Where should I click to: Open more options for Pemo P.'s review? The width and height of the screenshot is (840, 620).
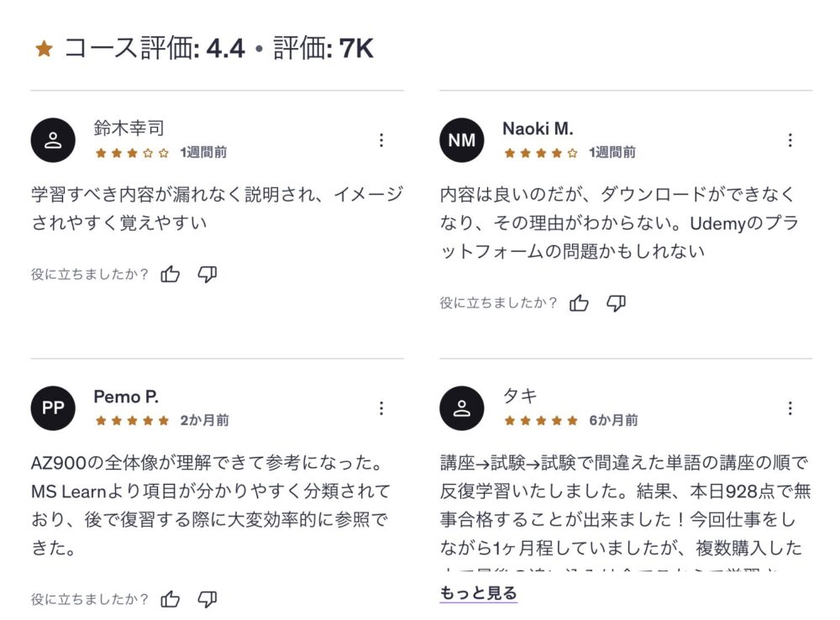(x=381, y=408)
